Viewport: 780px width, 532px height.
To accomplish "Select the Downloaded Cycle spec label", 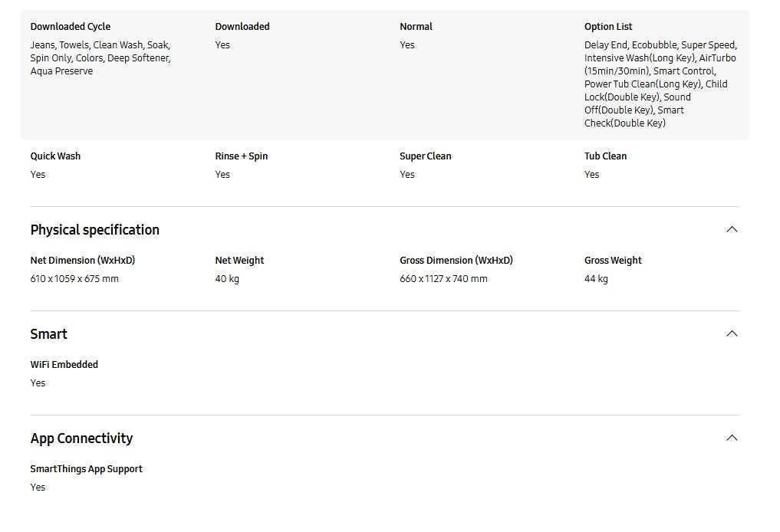I will pyautogui.click(x=71, y=27).
